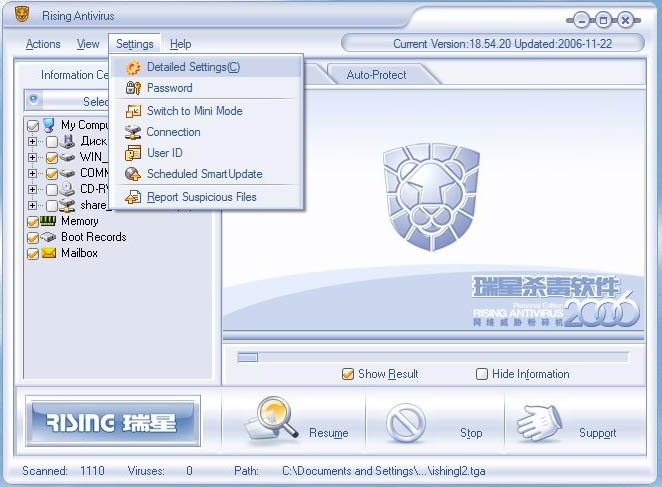Click the Boot Records disk icon
The width and height of the screenshot is (662, 487).
48,237
